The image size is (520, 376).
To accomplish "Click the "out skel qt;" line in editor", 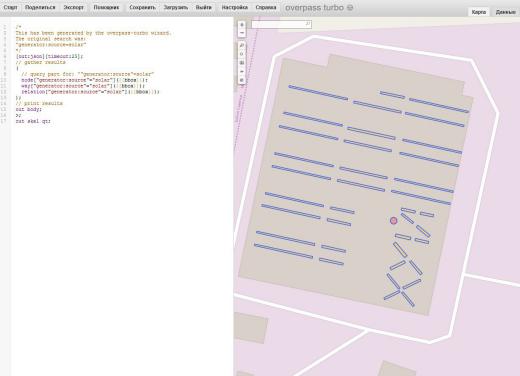I will (33, 121).
